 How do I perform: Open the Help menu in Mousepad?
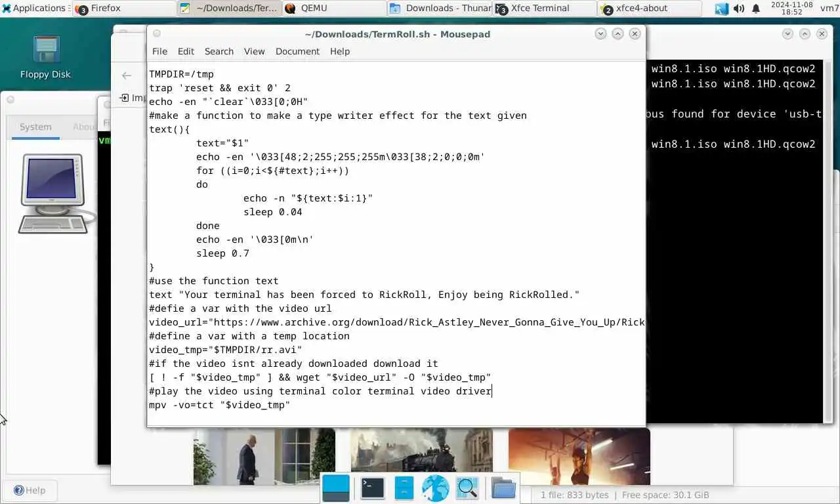pos(339,51)
